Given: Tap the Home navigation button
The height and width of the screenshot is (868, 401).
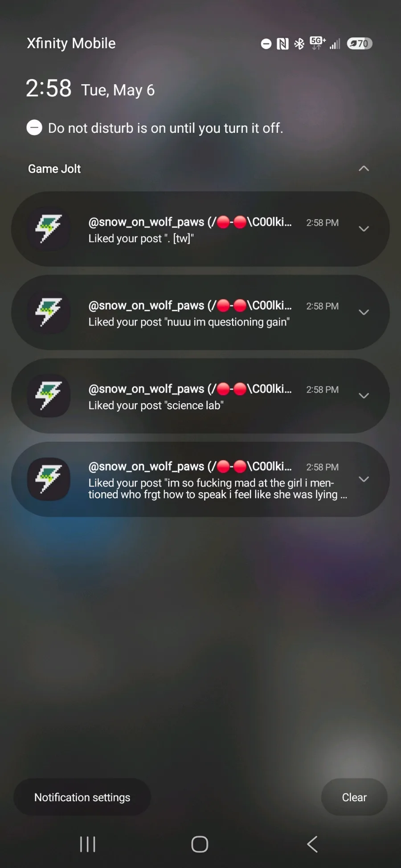Looking at the screenshot, I should coord(200,844).
